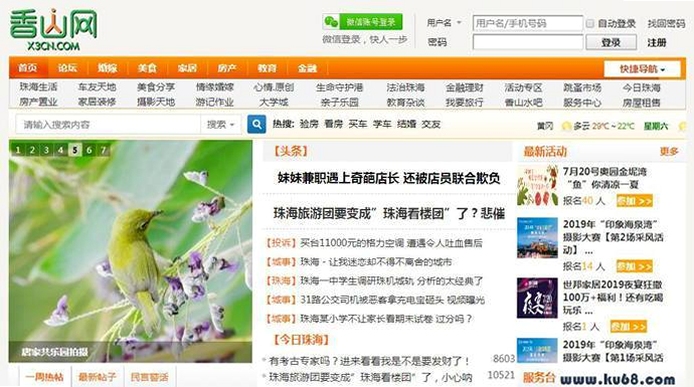694x387 pixels.
Task: Open the 生命守护港 forum link
Action: point(339,88)
